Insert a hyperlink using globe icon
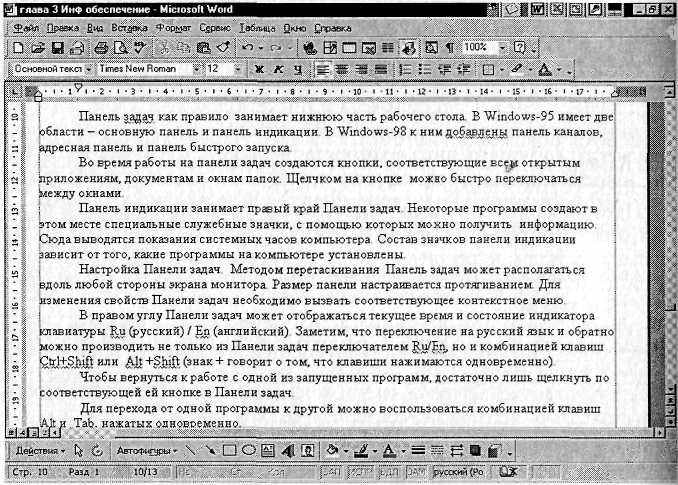Viewport: 678px width, 485px height. pyautogui.click(x=309, y=48)
